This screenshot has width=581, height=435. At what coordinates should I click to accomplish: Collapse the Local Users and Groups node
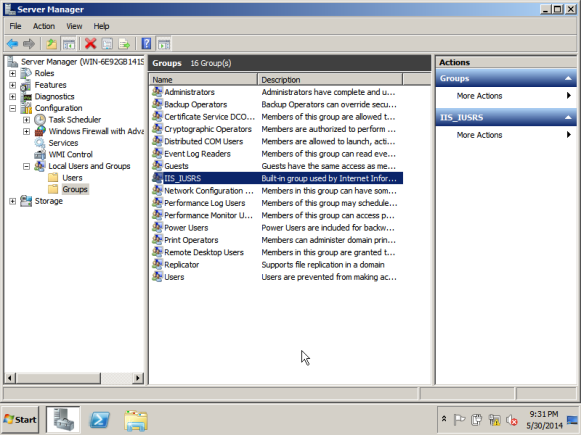(x=26, y=166)
